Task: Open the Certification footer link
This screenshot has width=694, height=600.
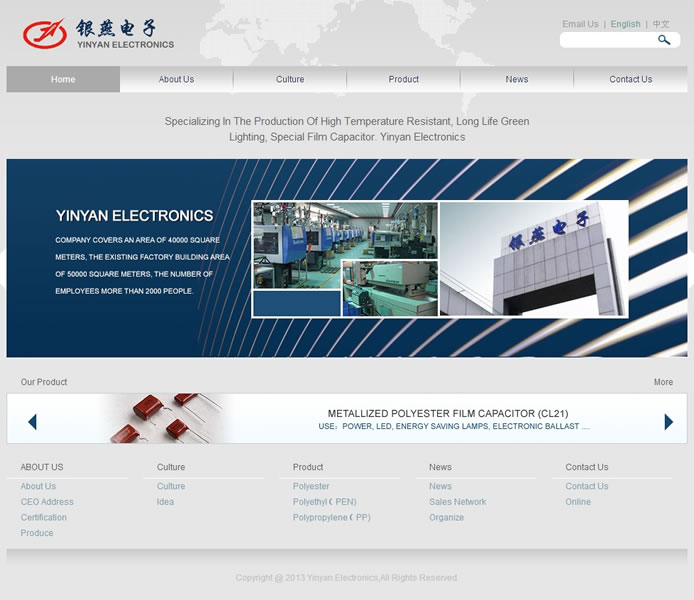Action: (x=43, y=517)
